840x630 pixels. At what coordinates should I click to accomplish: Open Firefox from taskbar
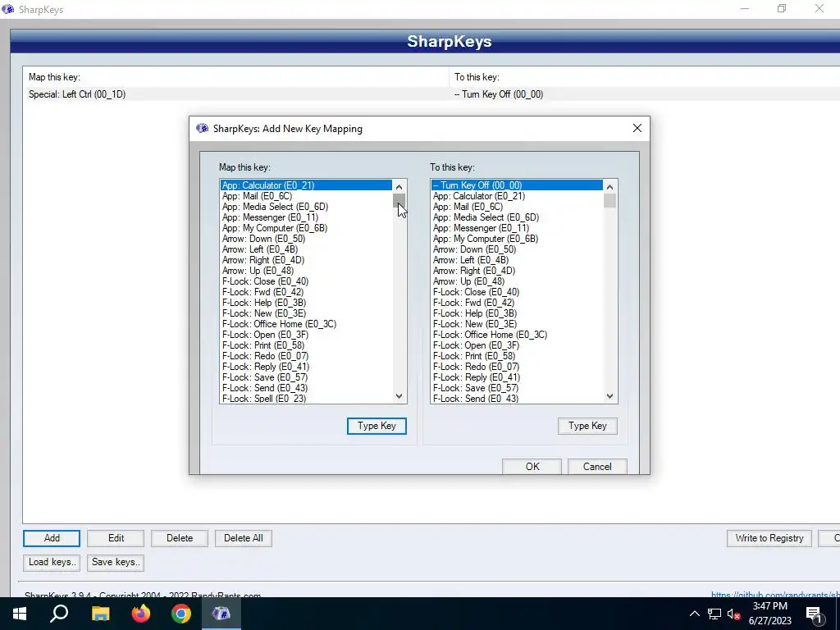pyautogui.click(x=141, y=614)
